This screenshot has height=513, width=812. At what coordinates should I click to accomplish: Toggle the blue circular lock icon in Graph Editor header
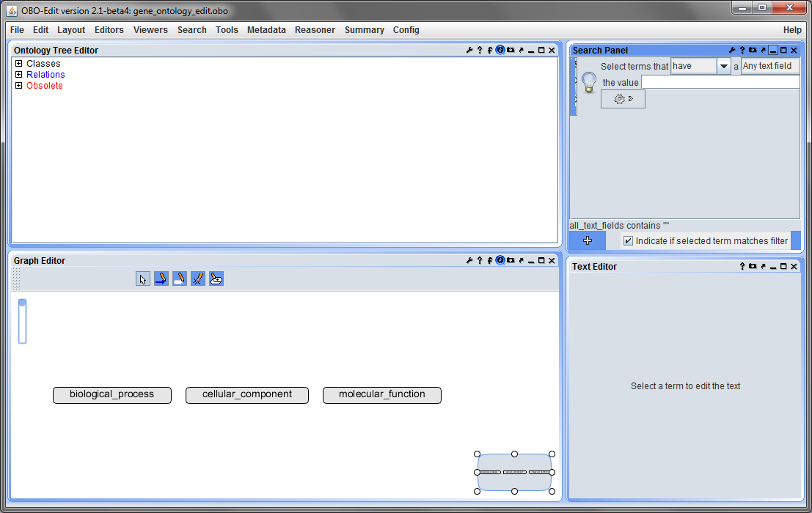500,261
